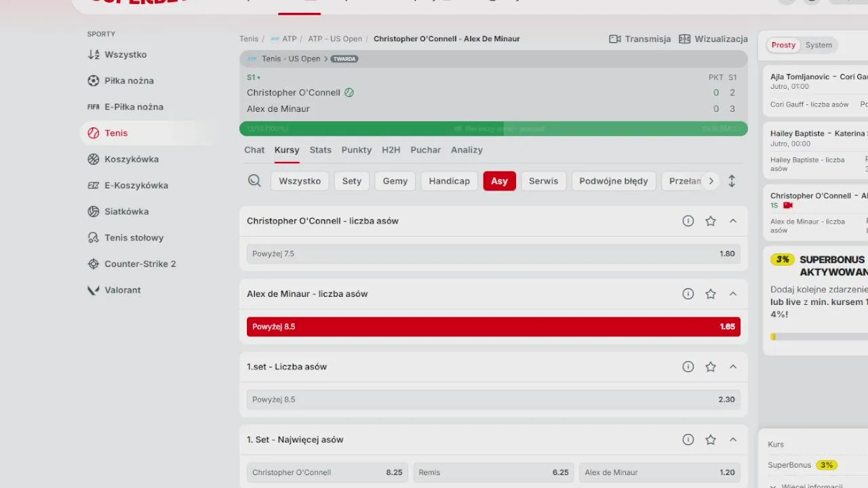Screen dimensions: 868x488
Task: Filter markets by Sety
Action: coord(352,181)
